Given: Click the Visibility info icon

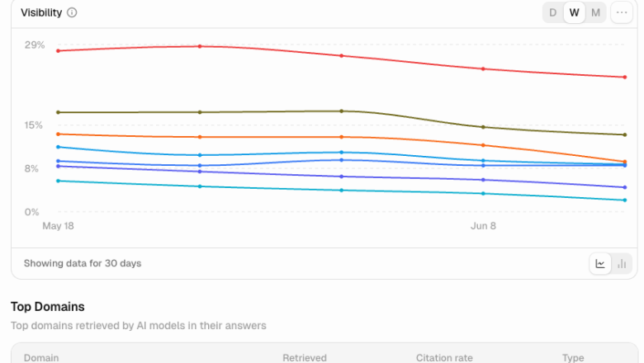Looking at the screenshot, I should 72,12.
